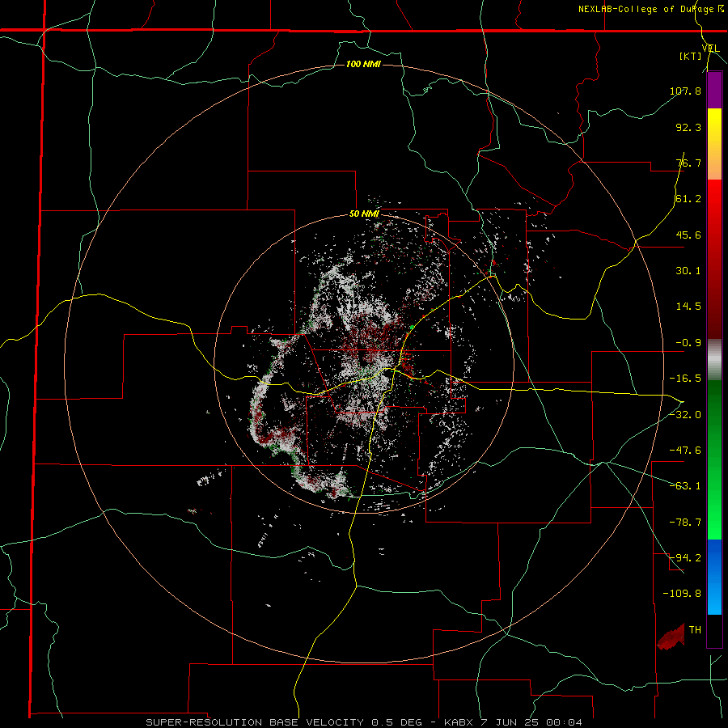Pick the yellow-orange segment of color bar
The height and width of the screenshot is (728, 728).
click(x=714, y=144)
